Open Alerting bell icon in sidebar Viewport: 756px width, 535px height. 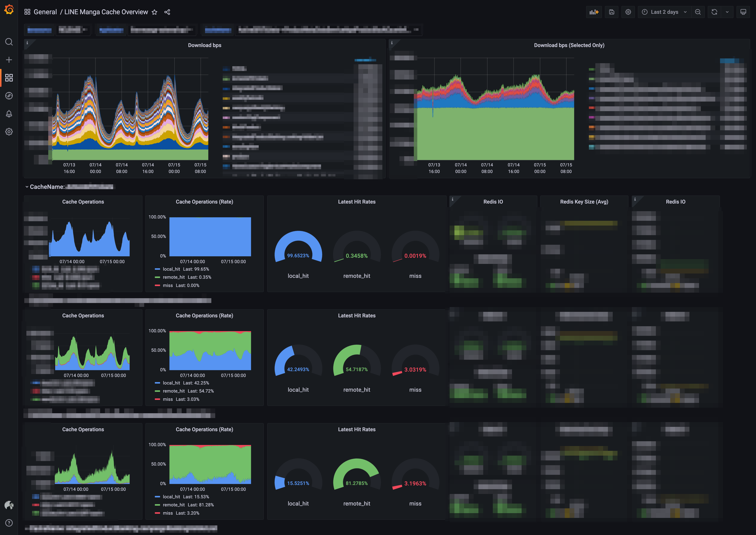pos(9,114)
